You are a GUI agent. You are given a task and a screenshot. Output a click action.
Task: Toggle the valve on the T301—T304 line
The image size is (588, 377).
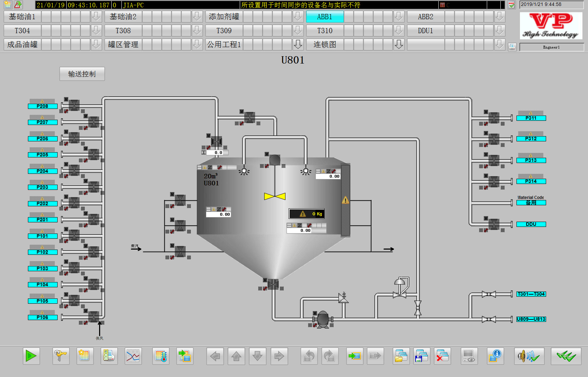pos(489,294)
